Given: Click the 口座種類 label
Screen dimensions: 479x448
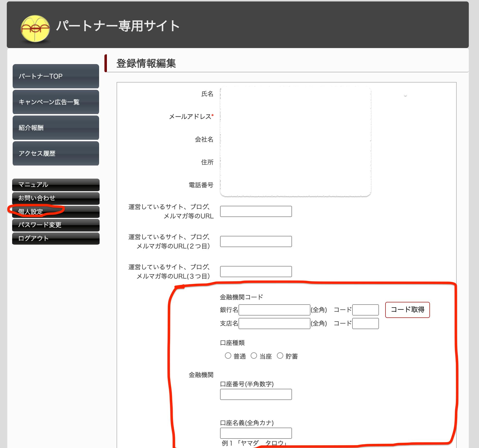Looking at the screenshot, I should click(x=232, y=343).
